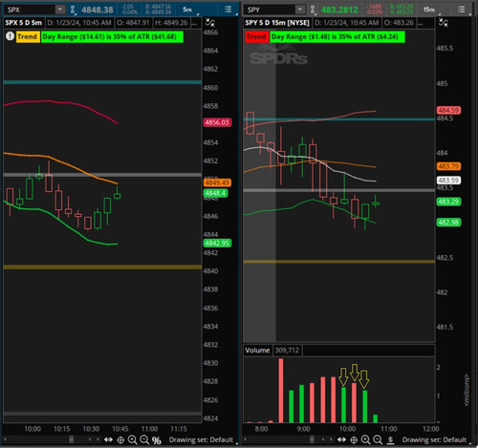Open the SPX symbol dropdown arrow
Viewport: 478px width, 448px height.
tap(60, 10)
